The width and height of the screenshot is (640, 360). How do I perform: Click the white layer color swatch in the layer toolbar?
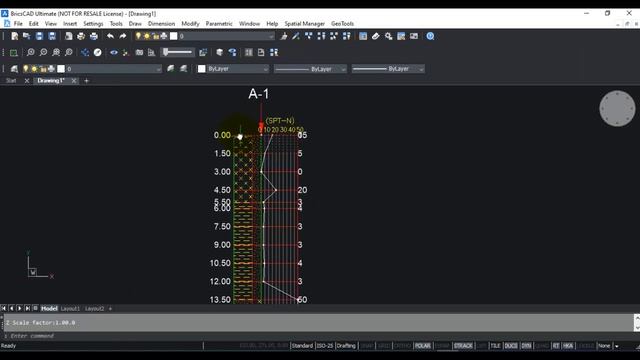pos(61,69)
